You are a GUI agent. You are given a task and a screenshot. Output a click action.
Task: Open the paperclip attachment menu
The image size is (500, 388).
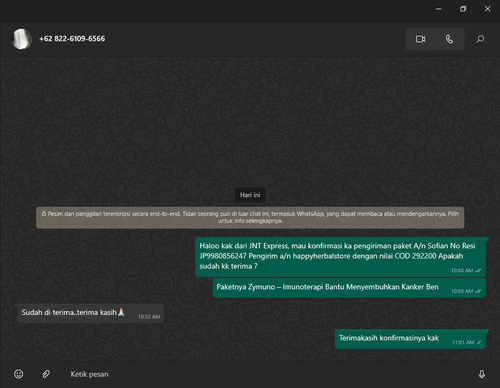46,374
